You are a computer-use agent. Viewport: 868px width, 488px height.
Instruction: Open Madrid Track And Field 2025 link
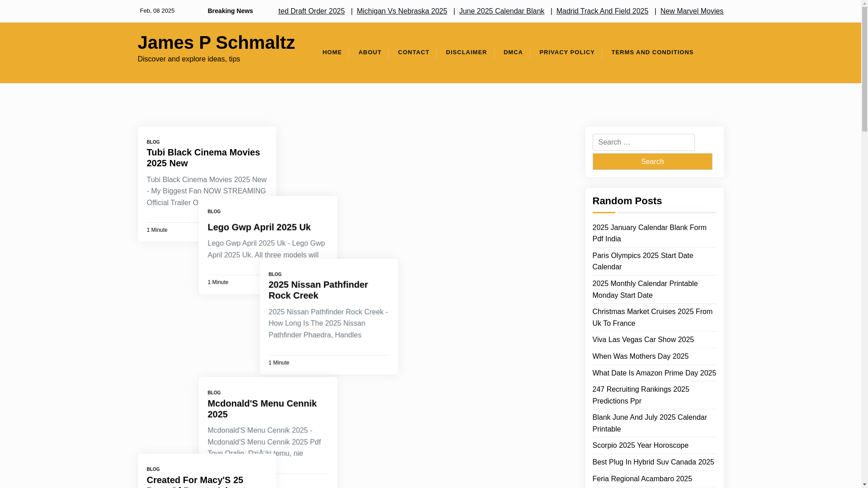pyautogui.click(x=602, y=11)
